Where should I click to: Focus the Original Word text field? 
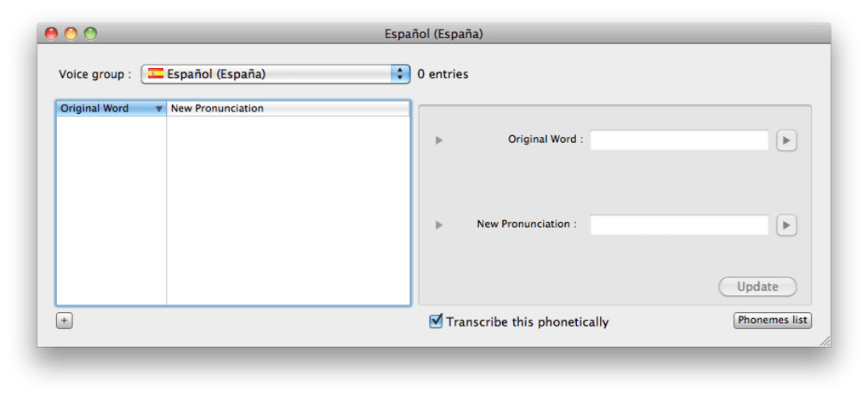679,140
